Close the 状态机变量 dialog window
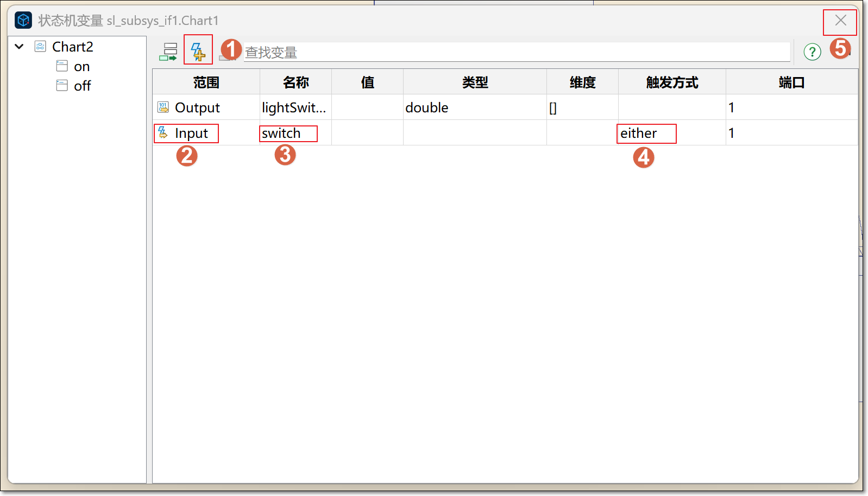Image resolution: width=868 pixels, height=496 pixels. pyautogui.click(x=840, y=21)
